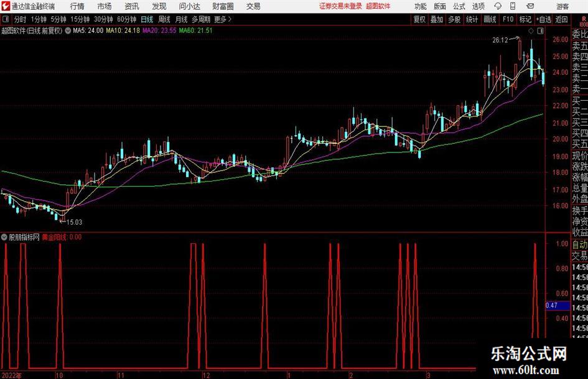Open the 财富圈 menu
Screen dimensions: 588x379
[223, 6]
